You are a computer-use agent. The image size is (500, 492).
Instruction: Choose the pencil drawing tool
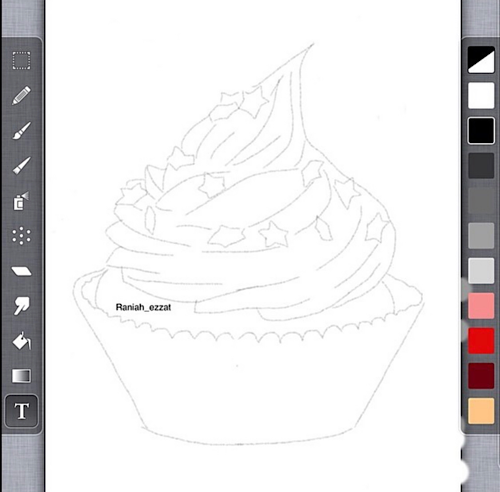pos(22,96)
